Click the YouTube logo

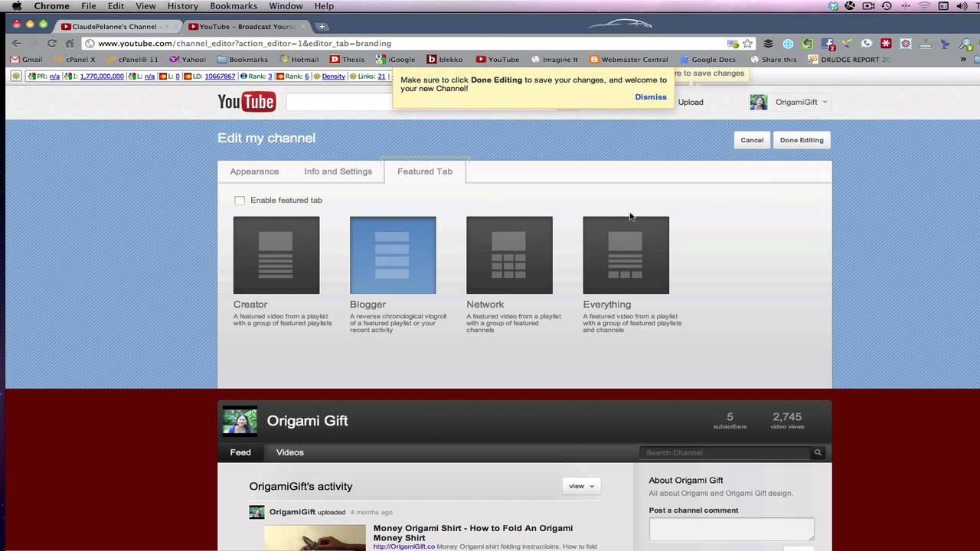pyautogui.click(x=247, y=101)
